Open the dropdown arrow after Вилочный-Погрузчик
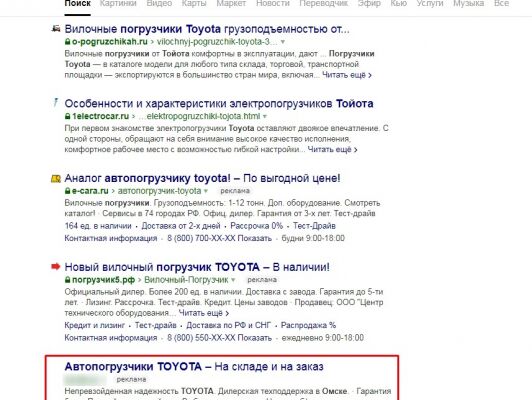The width and height of the screenshot is (532, 400). point(233,280)
